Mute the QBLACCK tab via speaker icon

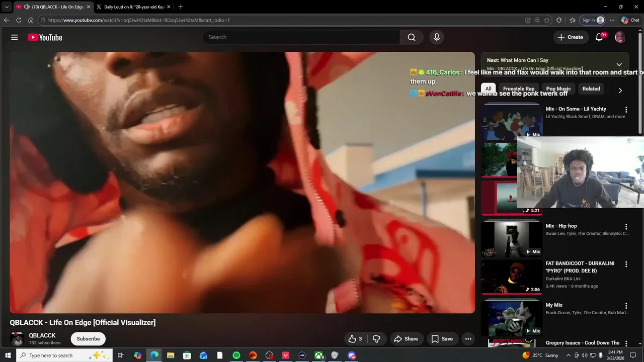(x=27, y=7)
